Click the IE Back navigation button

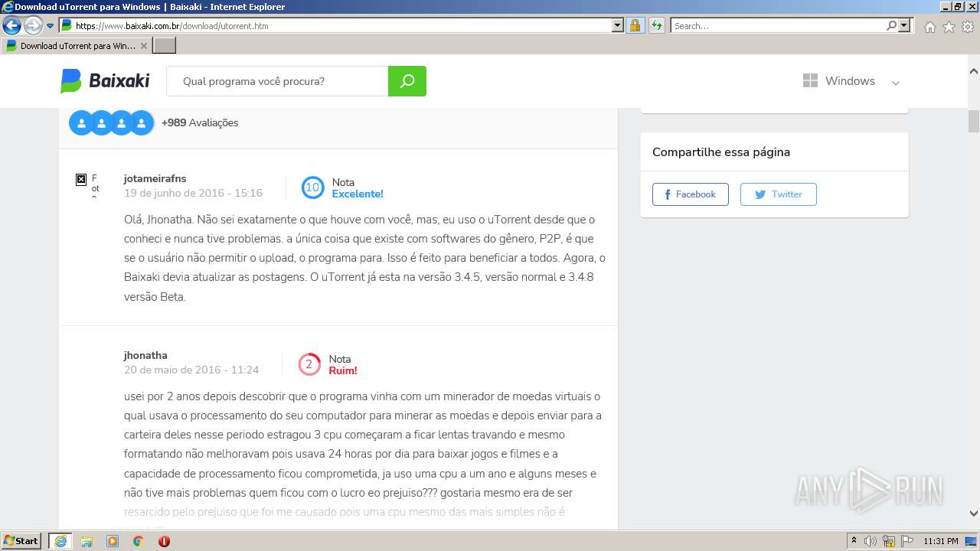tap(11, 25)
